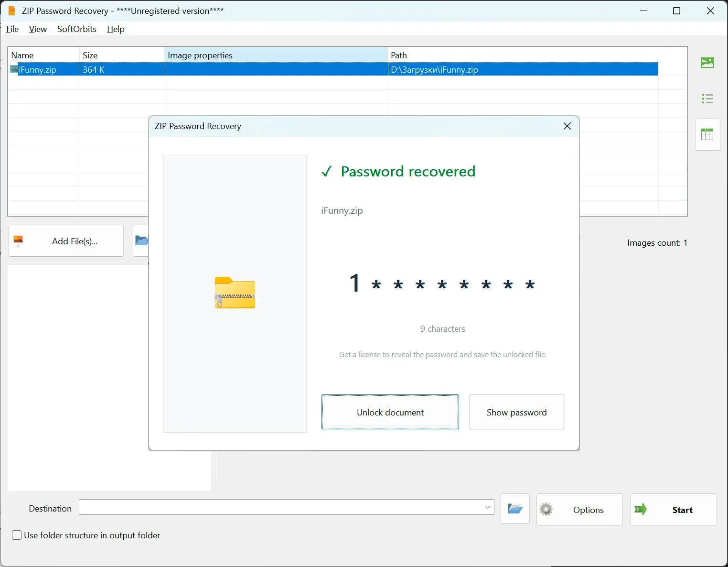Click the Show password button
This screenshot has height=567, width=728.
click(x=516, y=412)
